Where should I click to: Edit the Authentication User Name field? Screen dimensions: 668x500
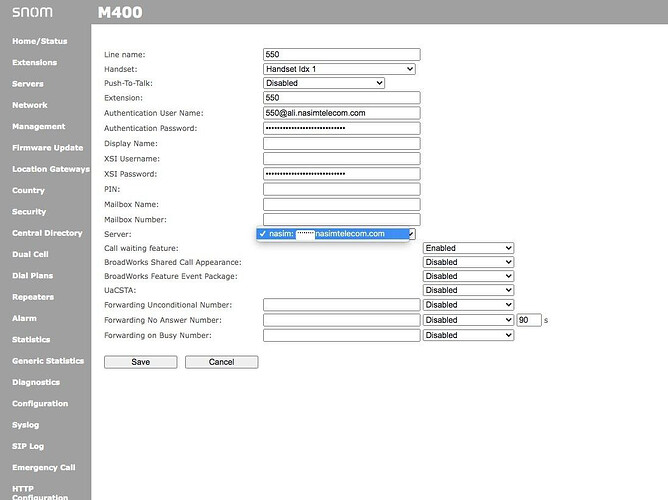pos(342,113)
